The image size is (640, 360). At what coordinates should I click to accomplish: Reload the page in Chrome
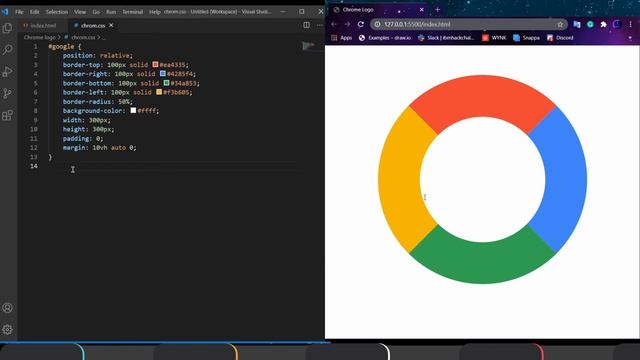[x=361, y=24]
